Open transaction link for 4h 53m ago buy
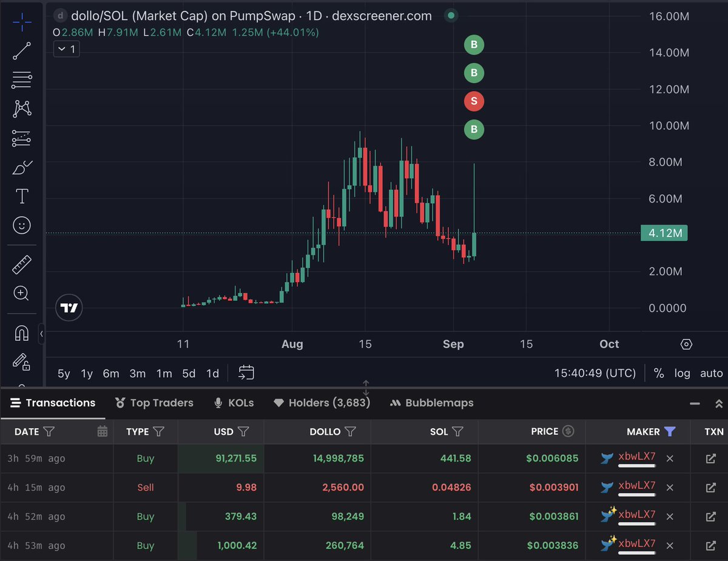This screenshot has height=561, width=728. click(x=711, y=546)
